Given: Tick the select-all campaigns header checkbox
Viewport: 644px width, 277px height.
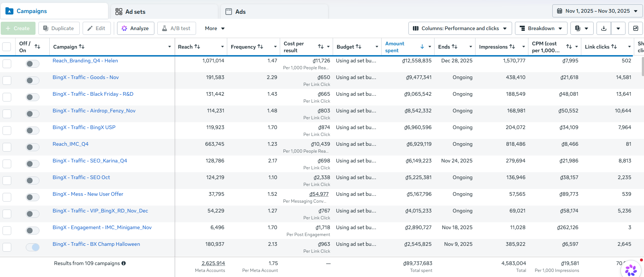Looking at the screenshot, I should [x=7, y=47].
